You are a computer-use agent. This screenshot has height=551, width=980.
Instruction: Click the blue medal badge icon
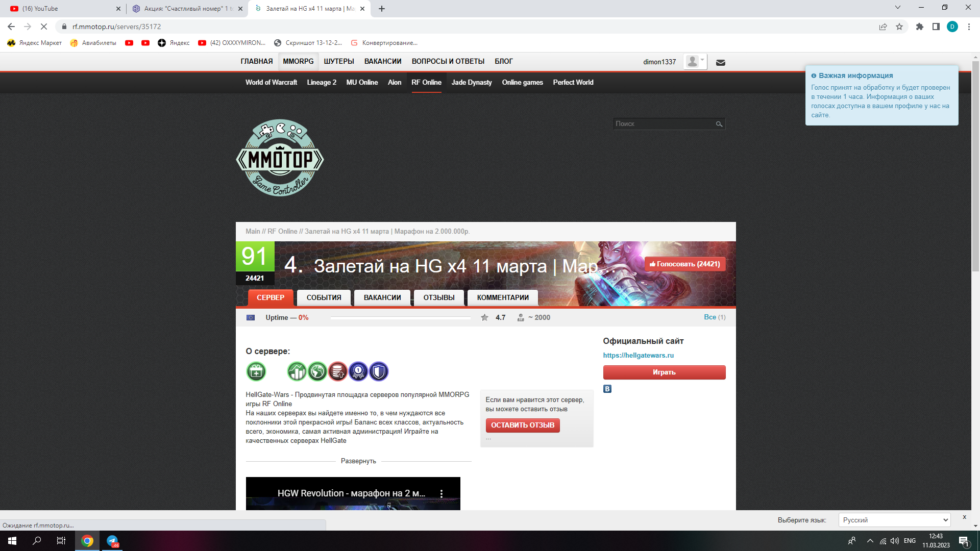pyautogui.click(x=358, y=371)
